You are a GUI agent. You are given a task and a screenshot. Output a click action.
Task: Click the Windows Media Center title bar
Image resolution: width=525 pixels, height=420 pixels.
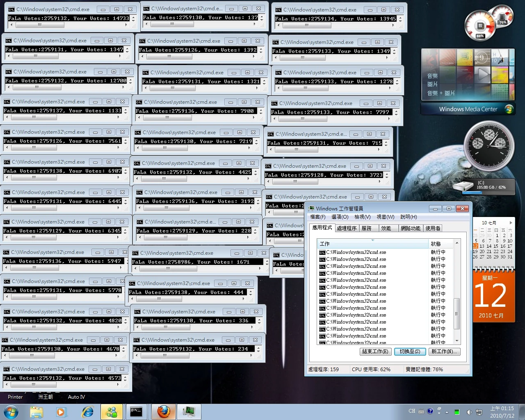click(468, 109)
